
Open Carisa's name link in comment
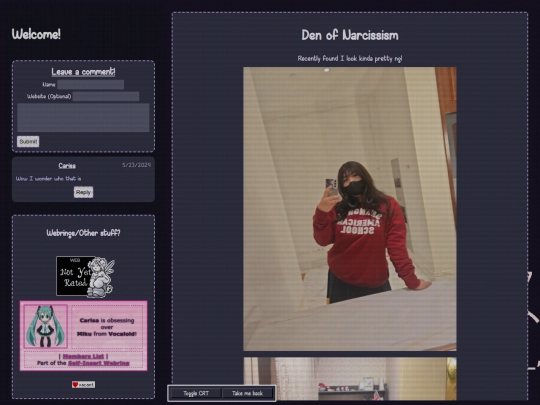click(x=67, y=166)
